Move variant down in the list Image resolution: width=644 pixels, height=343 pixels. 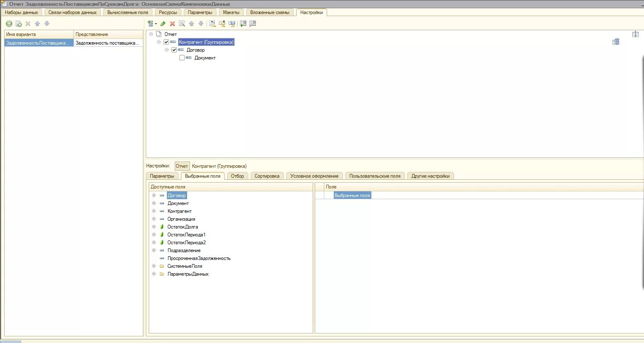pos(47,24)
